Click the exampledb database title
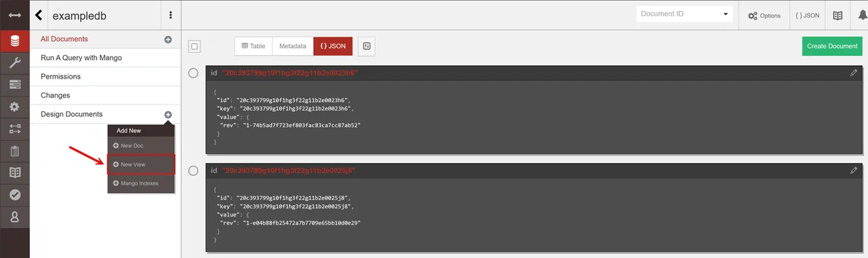Viewport: 868px width, 258px height. [x=79, y=15]
